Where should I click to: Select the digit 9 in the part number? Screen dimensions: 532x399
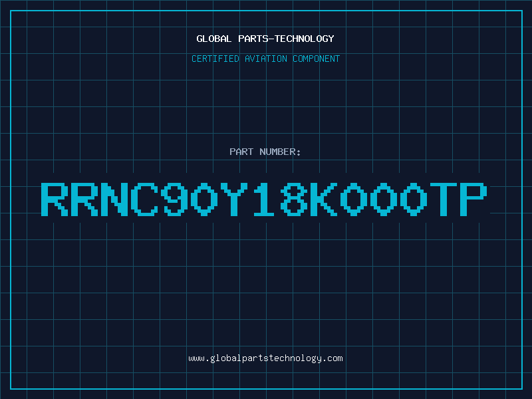tap(174, 199)
